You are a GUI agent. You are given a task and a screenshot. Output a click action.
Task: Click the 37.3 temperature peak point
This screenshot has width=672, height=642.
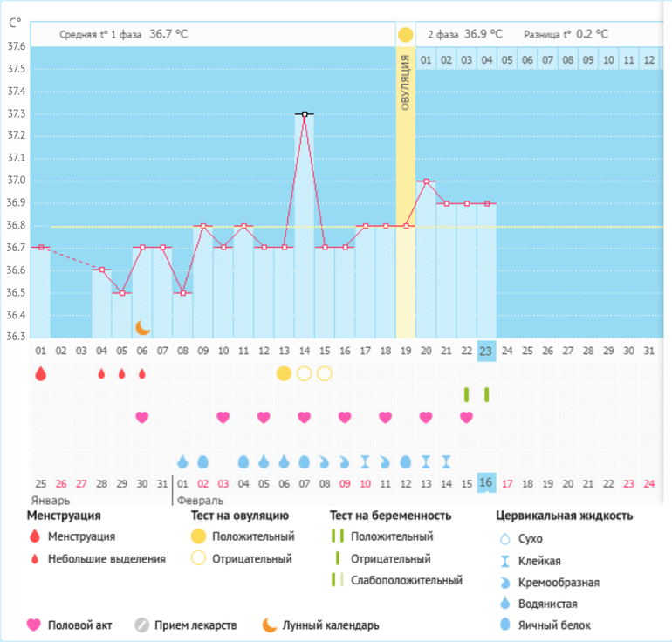tap(304, 113)
